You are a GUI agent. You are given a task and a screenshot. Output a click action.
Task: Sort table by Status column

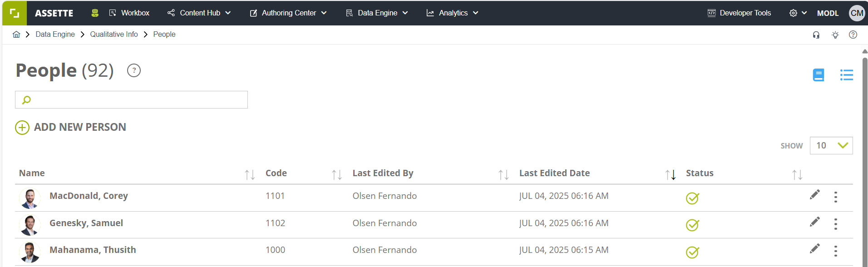[x=797, y=174]
